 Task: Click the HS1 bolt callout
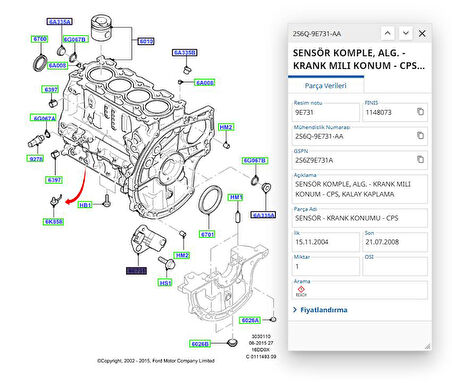click(x=165, y=283)
